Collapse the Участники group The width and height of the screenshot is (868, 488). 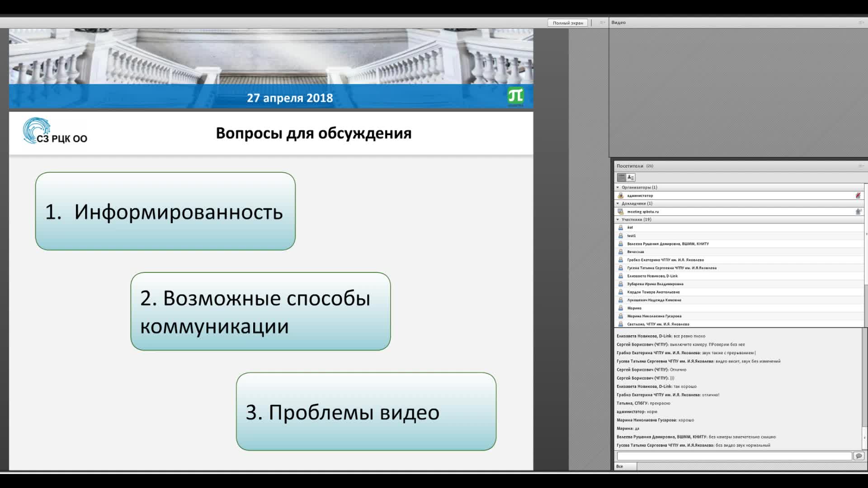pos(618,220)
